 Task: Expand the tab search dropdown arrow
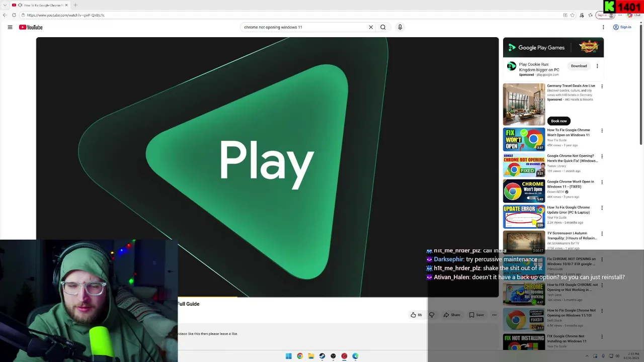[5, 5]
